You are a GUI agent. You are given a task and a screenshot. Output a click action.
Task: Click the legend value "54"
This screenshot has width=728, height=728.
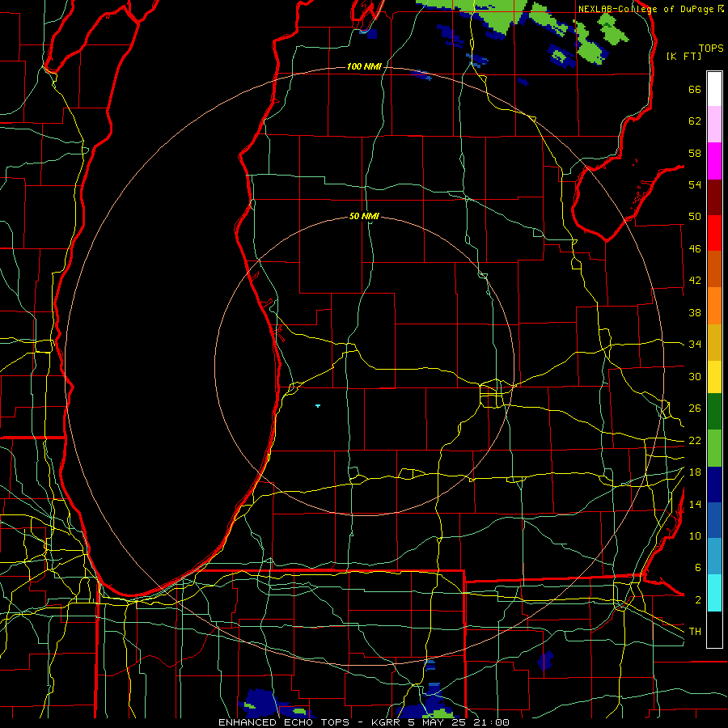click(x=695, y=184)
